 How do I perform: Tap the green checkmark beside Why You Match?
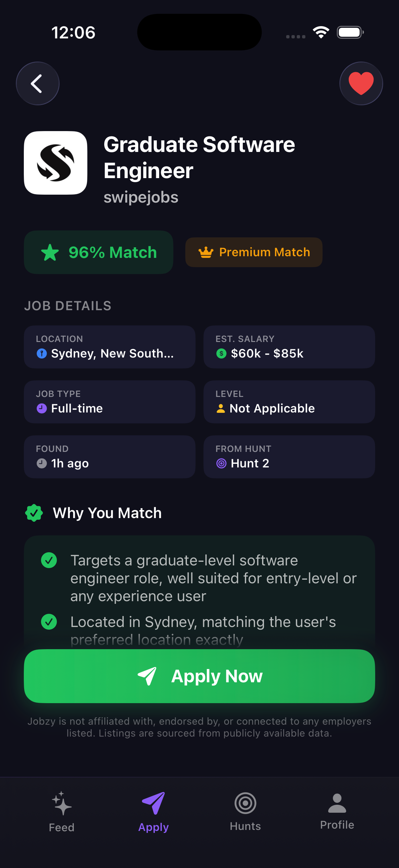point(34,512)
